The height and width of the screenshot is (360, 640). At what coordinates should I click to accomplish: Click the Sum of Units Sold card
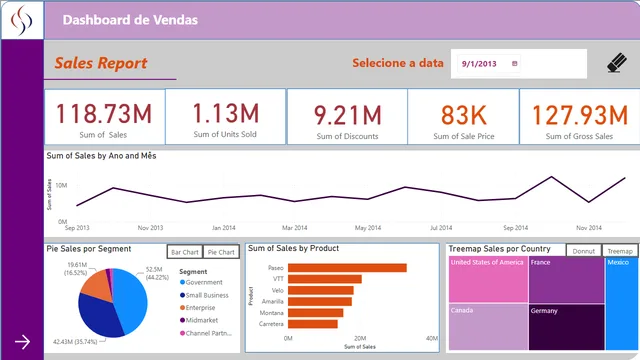click(x=225, y=117)
